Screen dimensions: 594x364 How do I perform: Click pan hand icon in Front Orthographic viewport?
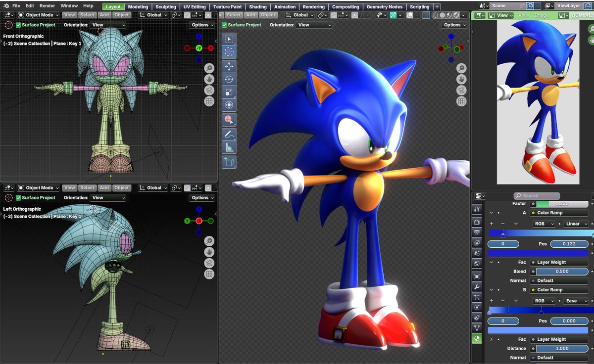tap(209, 79)
